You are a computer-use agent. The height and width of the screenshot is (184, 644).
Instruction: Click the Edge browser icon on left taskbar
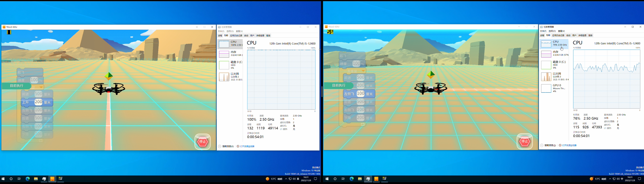tap(28, 179)
